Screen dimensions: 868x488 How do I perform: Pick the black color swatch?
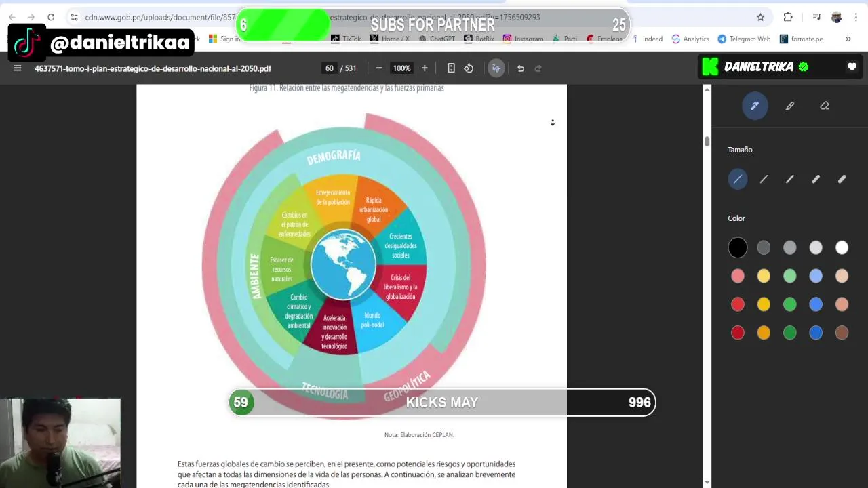pyautogui.click(x=738, y=248)
